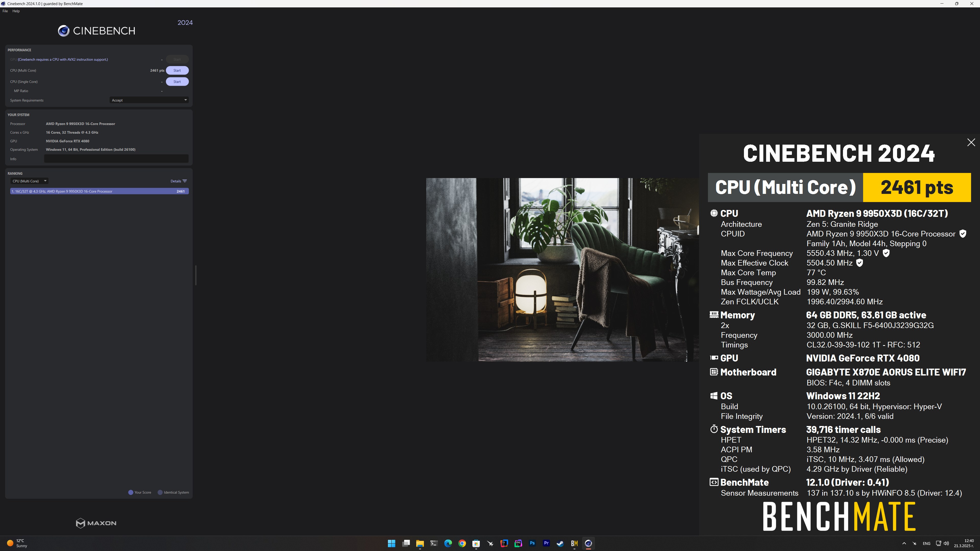Click the Info text field
The width and height of the screenshot is (980, 551).
(x=116, y=159)
